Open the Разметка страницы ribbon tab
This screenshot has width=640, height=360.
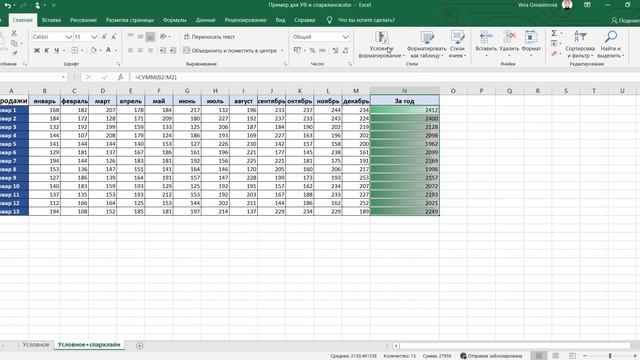[130, 20]
